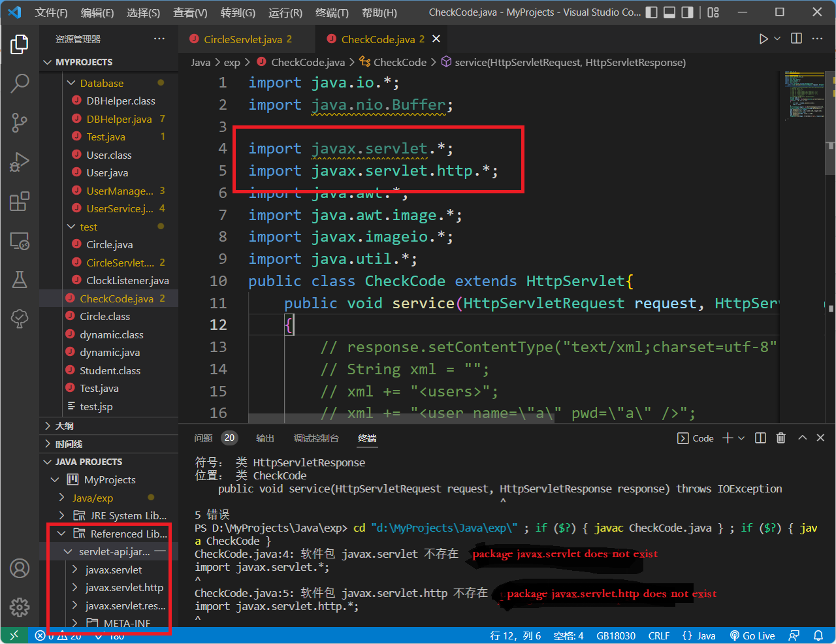This screenshot has width=836, height=644.
Task: Click the Run Java play button
Action: tap(763, 39)
